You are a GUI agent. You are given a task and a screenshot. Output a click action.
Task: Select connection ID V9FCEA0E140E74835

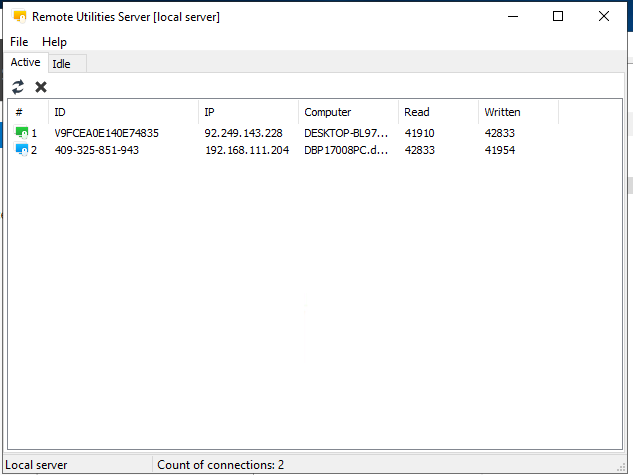(106, 133)
